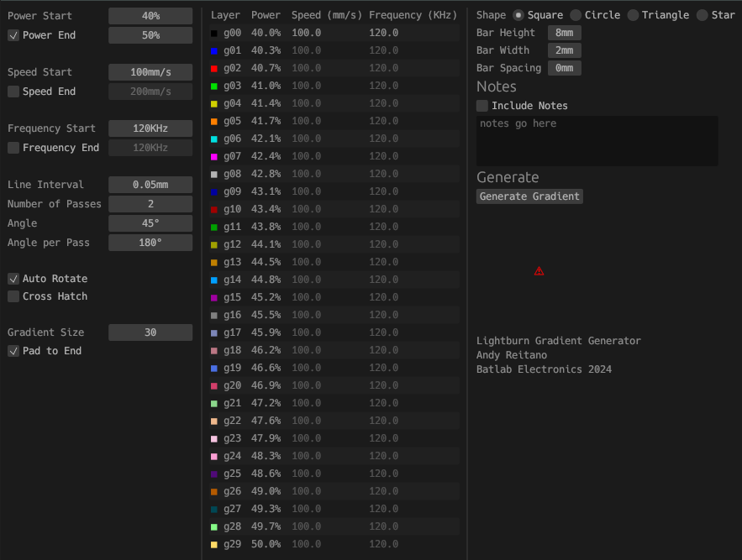Viewport: 742px width, 560px height.
Task: Click the green g03 layer color swatch
Action: pyautogui.click(x=214, y=86)
